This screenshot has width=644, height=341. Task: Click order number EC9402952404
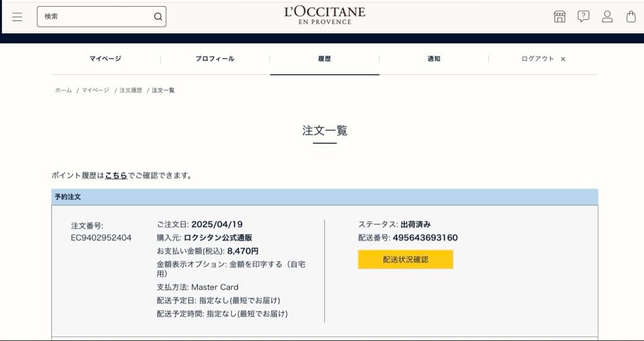pyautogui.click(x=101, y=238)
